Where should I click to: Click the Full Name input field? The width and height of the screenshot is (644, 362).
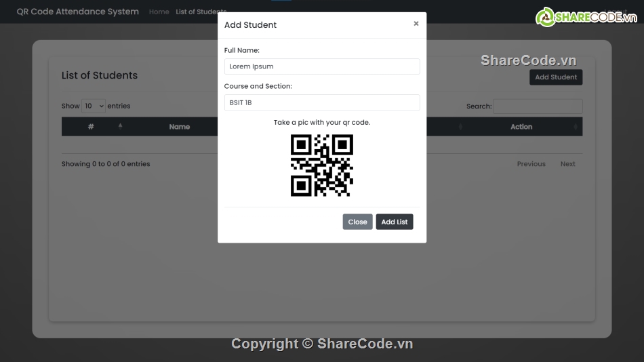point(322,66)
